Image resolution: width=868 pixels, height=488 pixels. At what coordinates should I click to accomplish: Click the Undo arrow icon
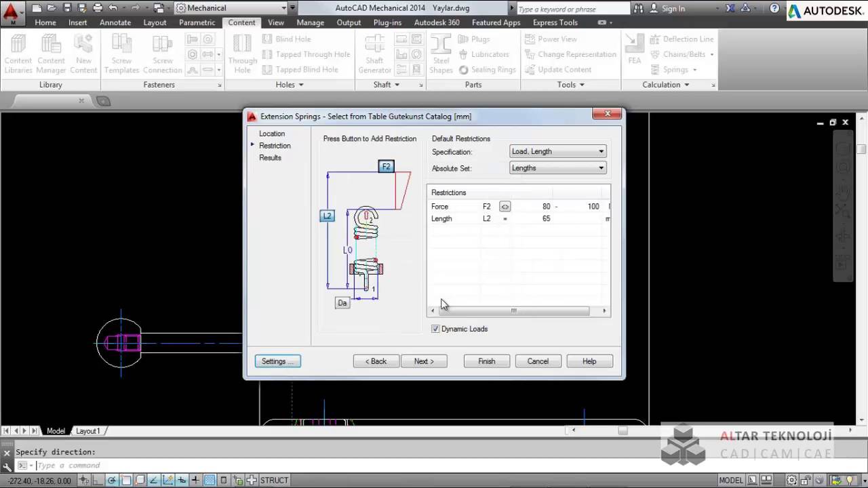[x=113, y=8]
